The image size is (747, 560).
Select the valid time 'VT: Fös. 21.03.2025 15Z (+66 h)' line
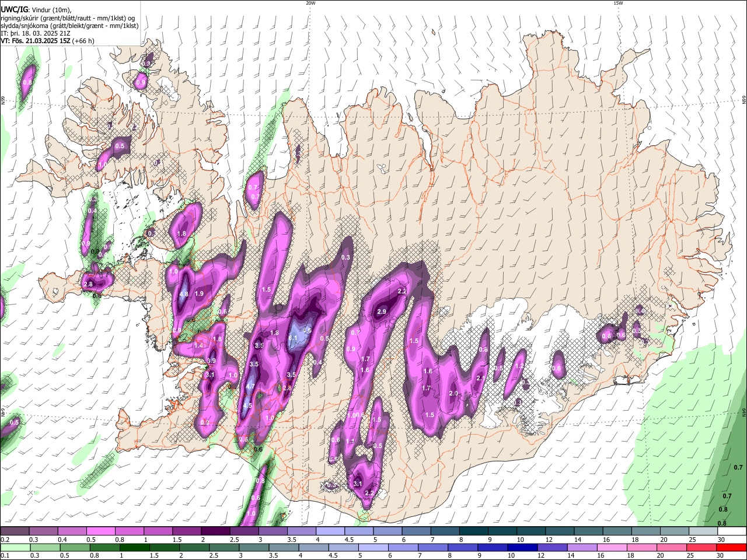click(x=47, y=41)
